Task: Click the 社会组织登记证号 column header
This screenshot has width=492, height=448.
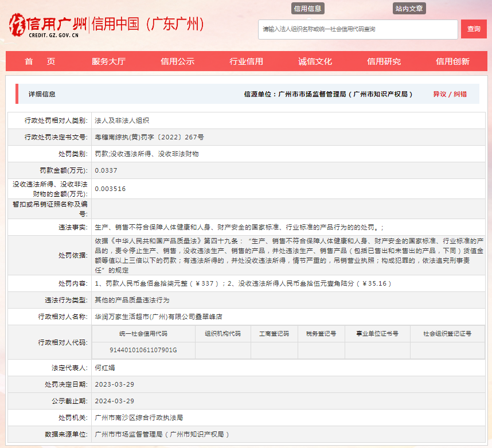Action: [x=447, y=334]
